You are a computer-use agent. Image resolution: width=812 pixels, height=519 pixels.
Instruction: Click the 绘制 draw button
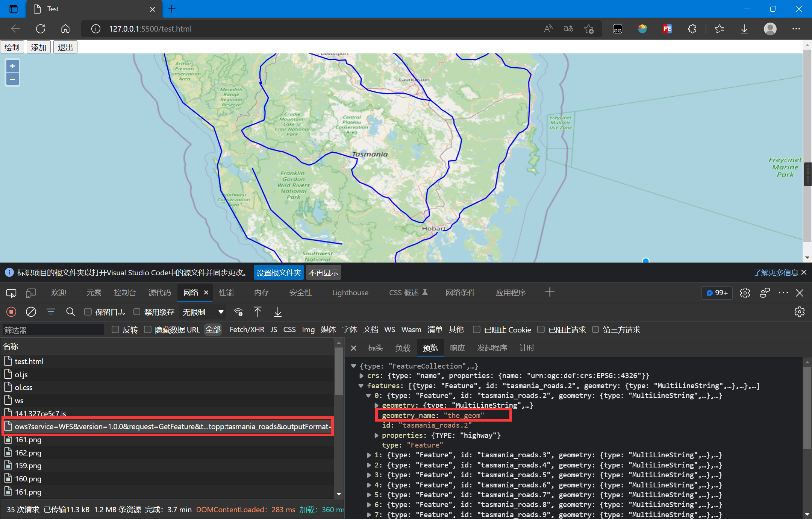[12, 47]
